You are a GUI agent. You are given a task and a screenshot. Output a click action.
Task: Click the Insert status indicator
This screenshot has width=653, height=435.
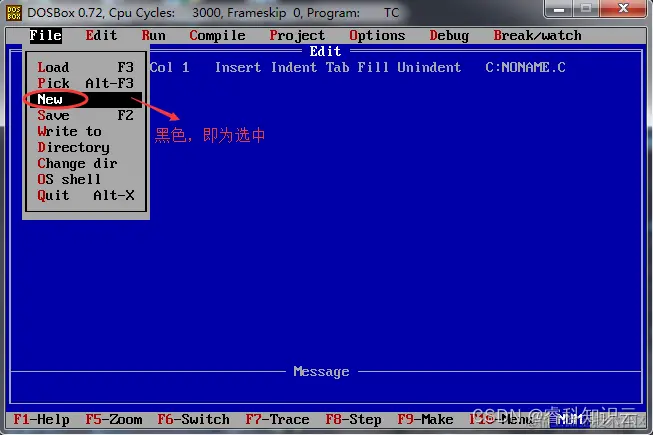[238, 67]
